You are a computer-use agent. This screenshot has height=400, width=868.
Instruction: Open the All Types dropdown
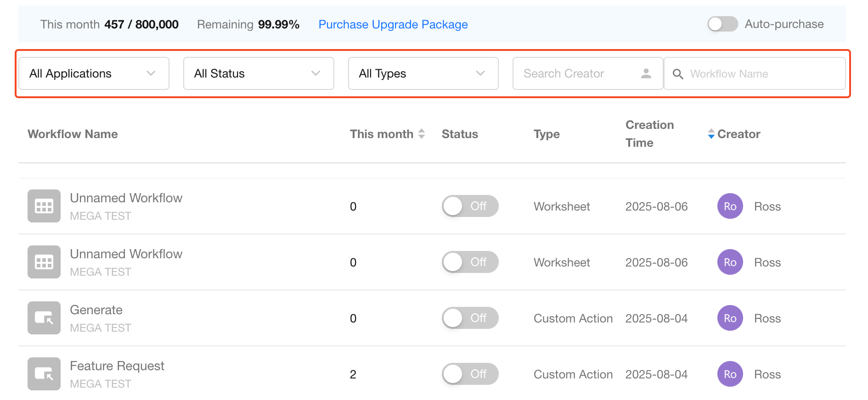click(x=423, y=73)
